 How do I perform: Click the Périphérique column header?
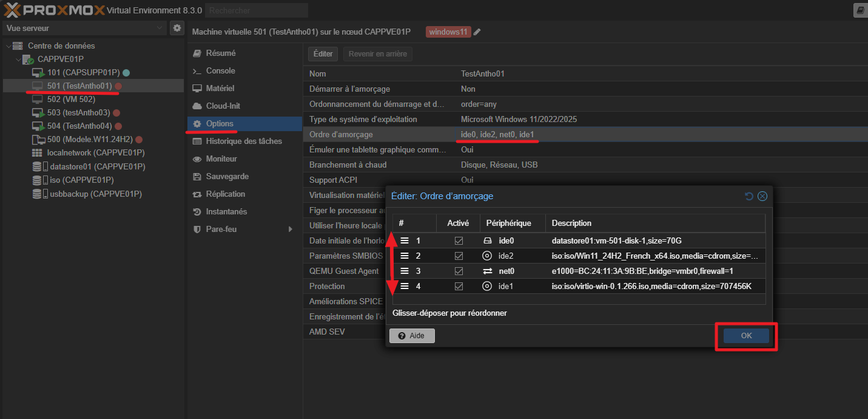pos(513,223)
